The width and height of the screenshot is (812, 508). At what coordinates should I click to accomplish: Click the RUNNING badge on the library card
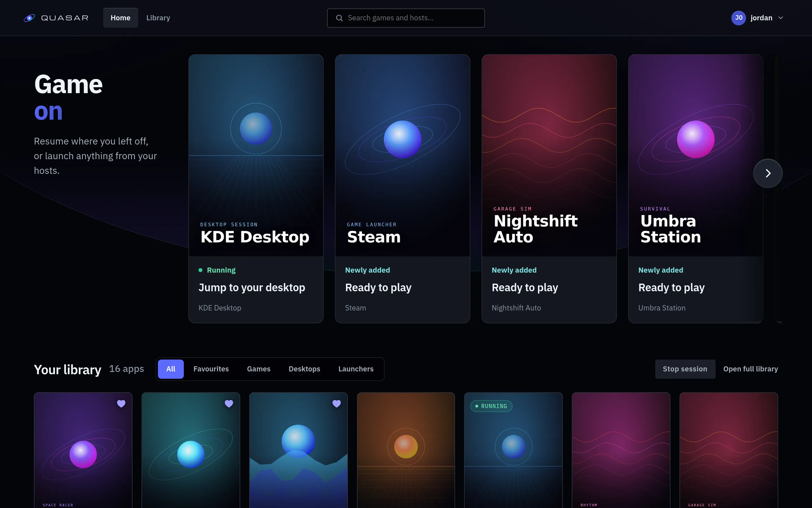coord(491,406)
